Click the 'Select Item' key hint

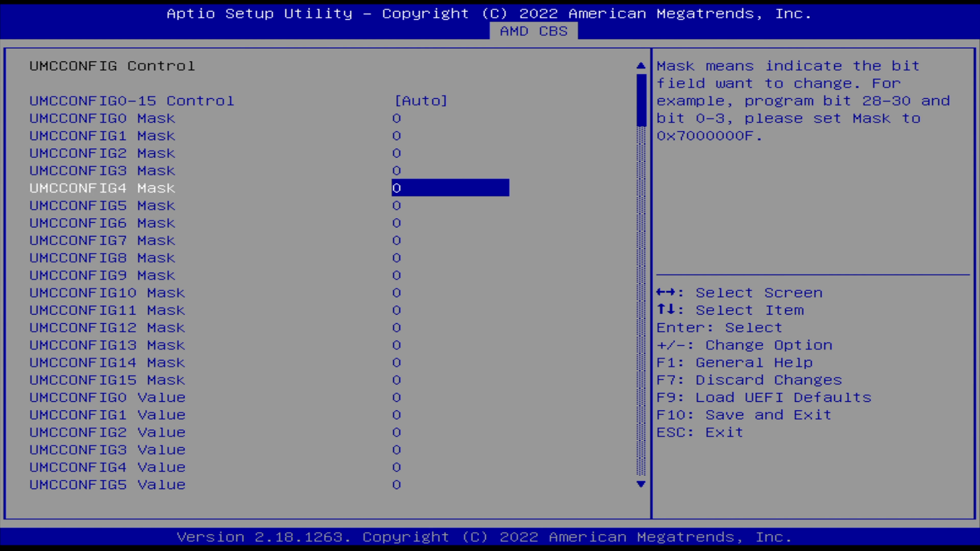point(730,310)
